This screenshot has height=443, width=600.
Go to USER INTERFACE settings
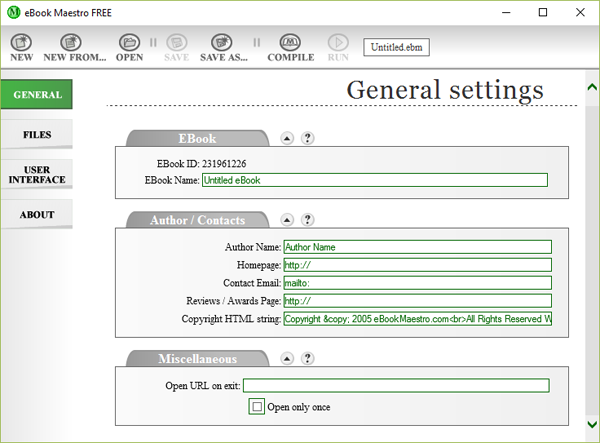click(x=37, y=174)
